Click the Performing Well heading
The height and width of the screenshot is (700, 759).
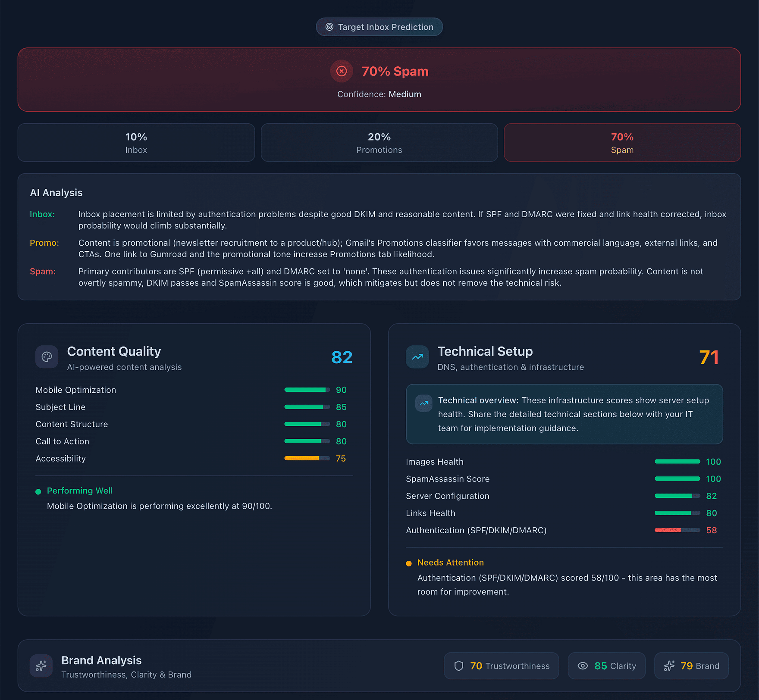pos(80,491)
